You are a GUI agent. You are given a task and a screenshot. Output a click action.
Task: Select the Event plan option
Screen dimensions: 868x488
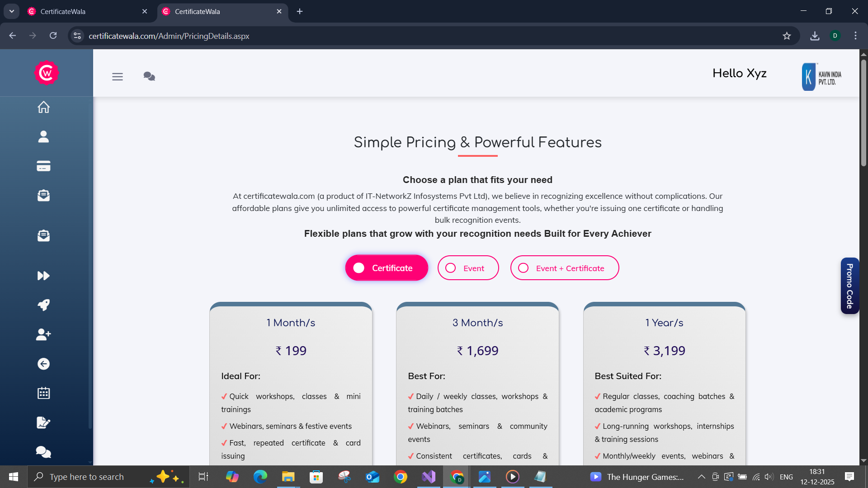[x=468, y=268]
